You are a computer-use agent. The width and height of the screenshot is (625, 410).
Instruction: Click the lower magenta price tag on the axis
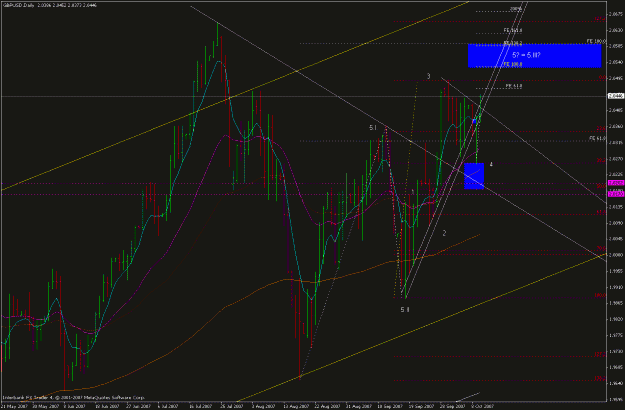(616, 194)
